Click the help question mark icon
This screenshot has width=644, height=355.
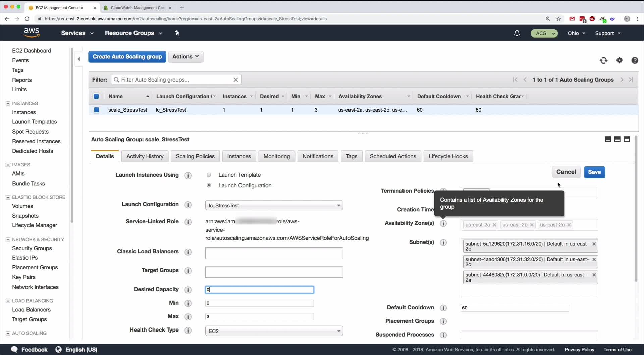(635, 60)
